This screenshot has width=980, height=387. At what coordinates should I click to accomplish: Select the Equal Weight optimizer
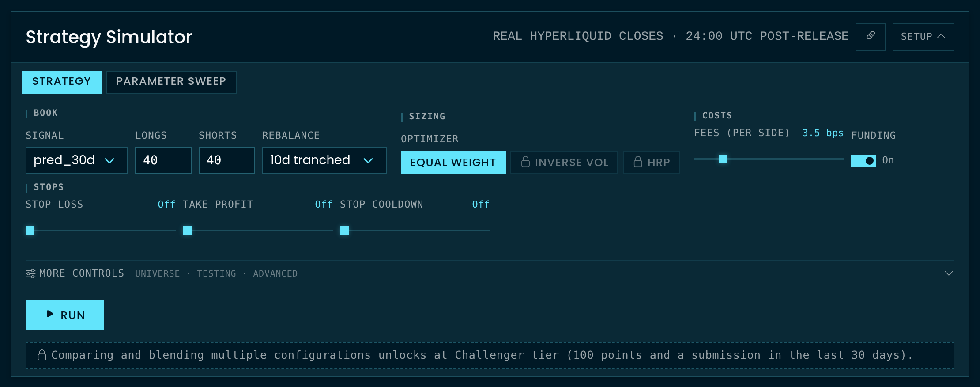pos(453,163)
